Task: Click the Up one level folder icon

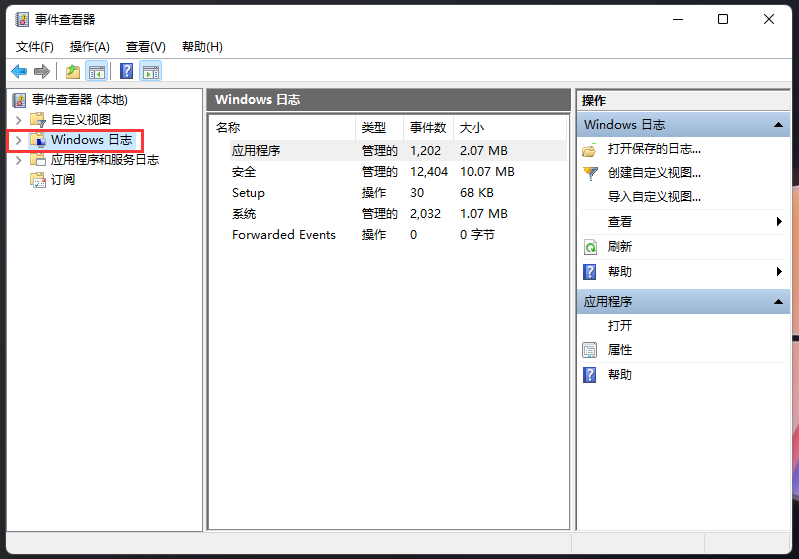Action: [x=73, y=71]
